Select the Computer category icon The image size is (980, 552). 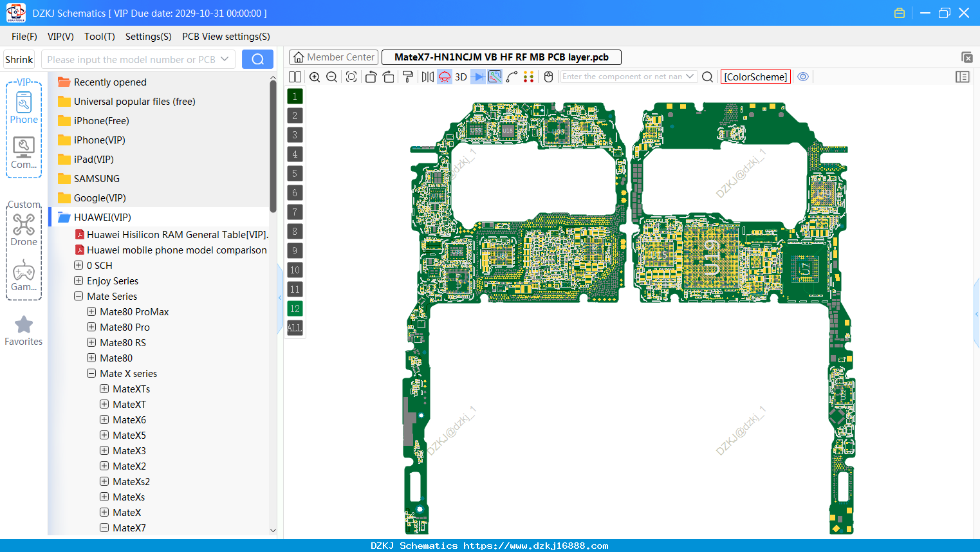[x=24, y=153]
